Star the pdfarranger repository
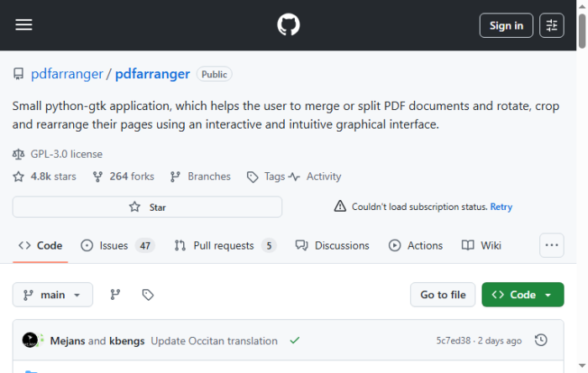Image resolution: width=588 pixels, height=373 pixels. pyautogui.click(x=147, y=207)
